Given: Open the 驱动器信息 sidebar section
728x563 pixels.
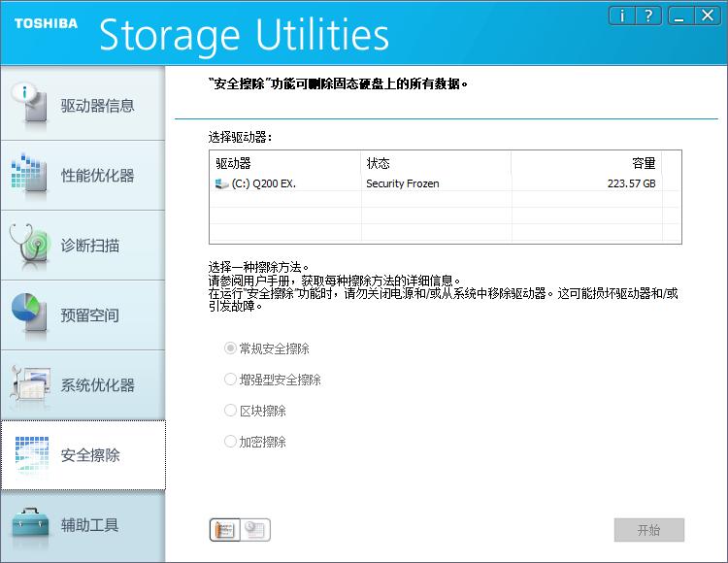Looking at the screenshot, I should [83, 105].
